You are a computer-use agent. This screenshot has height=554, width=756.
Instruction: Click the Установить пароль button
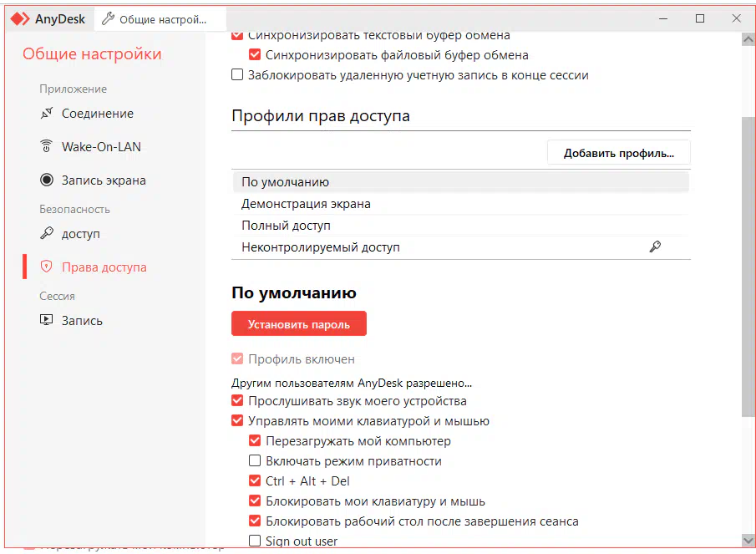coord(299,324)
